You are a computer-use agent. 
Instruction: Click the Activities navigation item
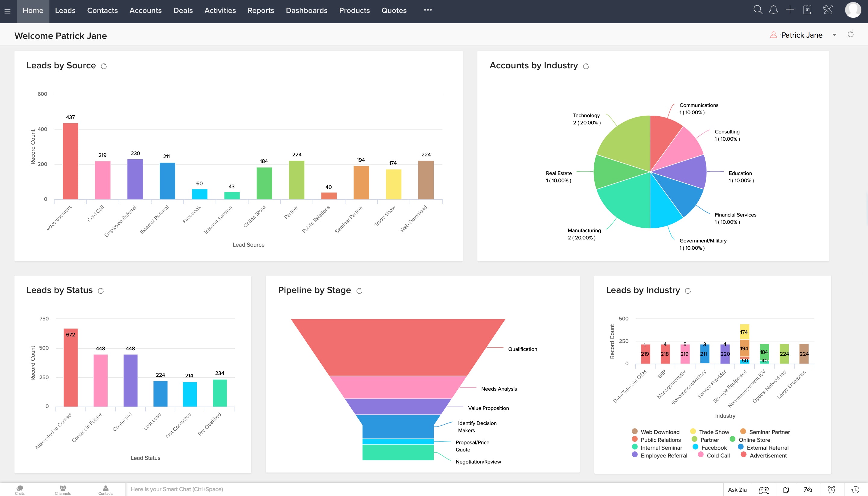(x=220, y=10)
